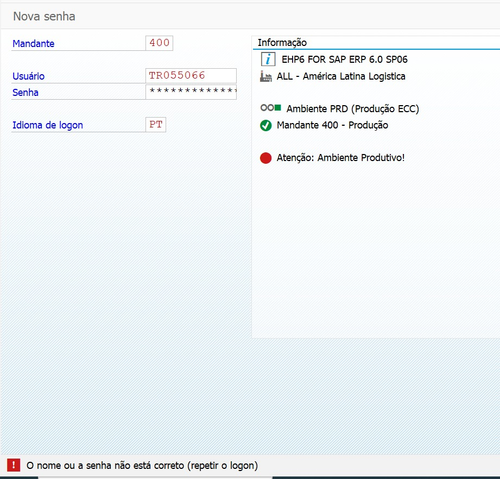Click the Senha password field
Viewport: 500px width, 479px height.
(191, 92)
